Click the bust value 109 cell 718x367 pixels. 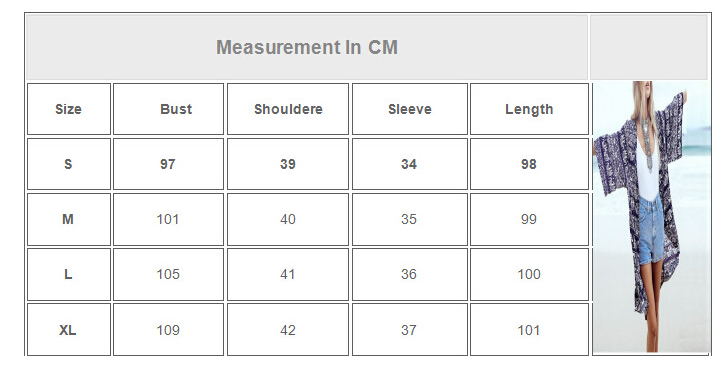168,329
